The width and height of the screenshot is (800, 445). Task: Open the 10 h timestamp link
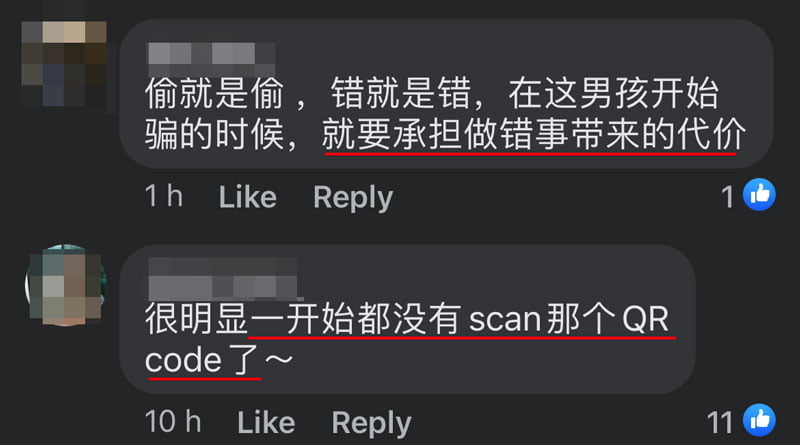(173, 422)
